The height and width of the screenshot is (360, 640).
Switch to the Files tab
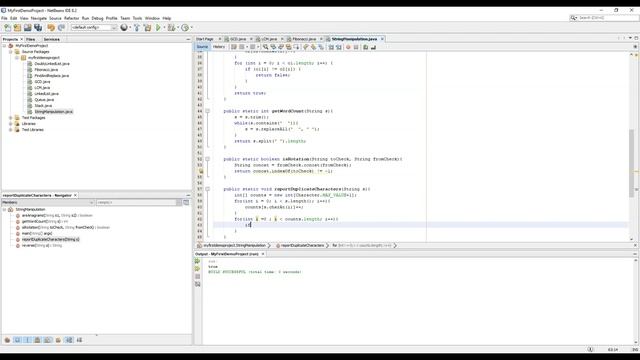pos(31,40)
